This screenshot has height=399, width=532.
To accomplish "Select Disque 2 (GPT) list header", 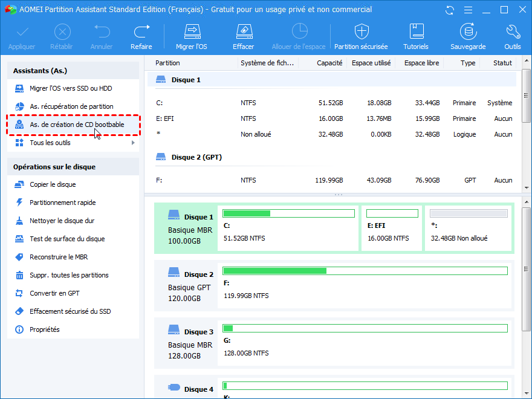I will [332, 157].
